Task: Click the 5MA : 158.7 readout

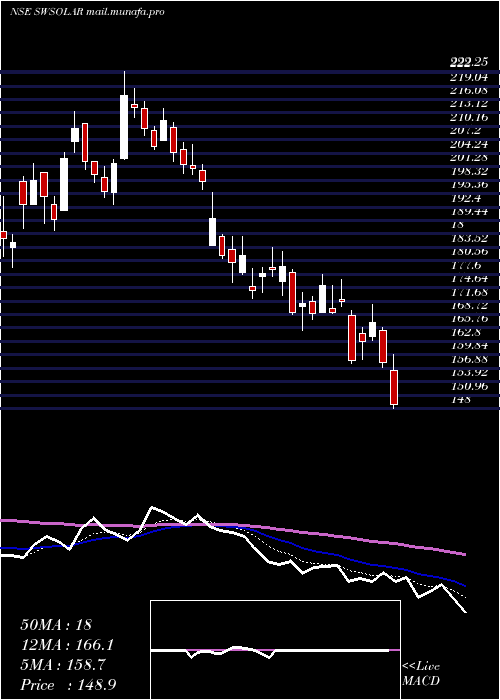Action: pos(63,665)
